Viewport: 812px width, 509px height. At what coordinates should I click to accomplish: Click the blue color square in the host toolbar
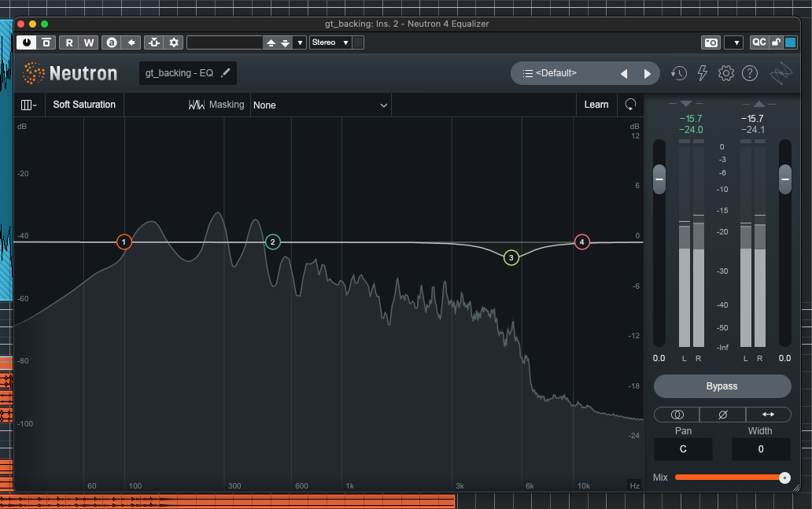coord(790,42)
